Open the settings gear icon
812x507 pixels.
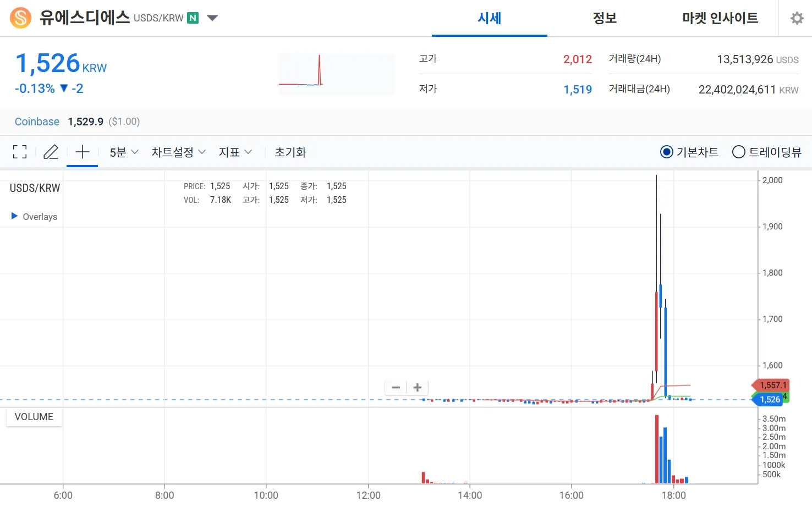pos(797,18)
